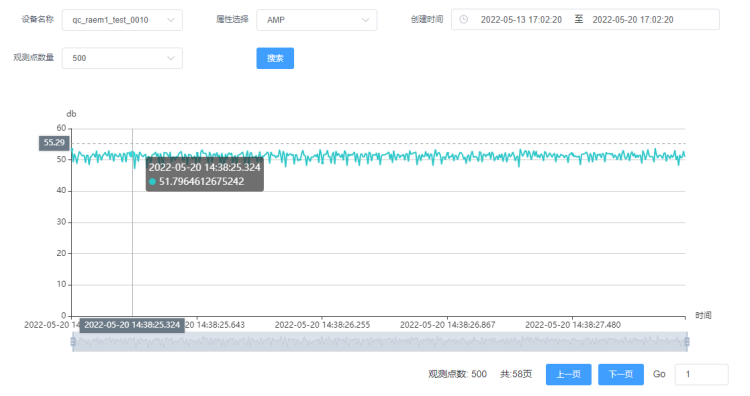
Task: Click the 至 date range separator
Action: [x=579, y=19]
